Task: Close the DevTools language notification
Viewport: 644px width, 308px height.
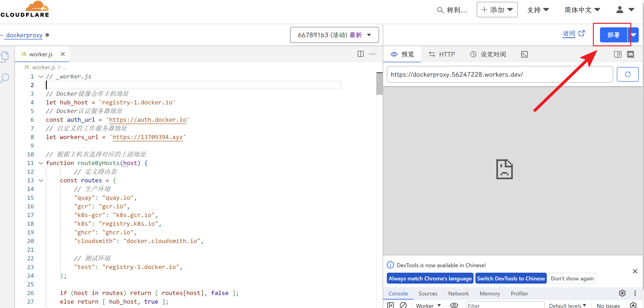Action: point(635,271)
